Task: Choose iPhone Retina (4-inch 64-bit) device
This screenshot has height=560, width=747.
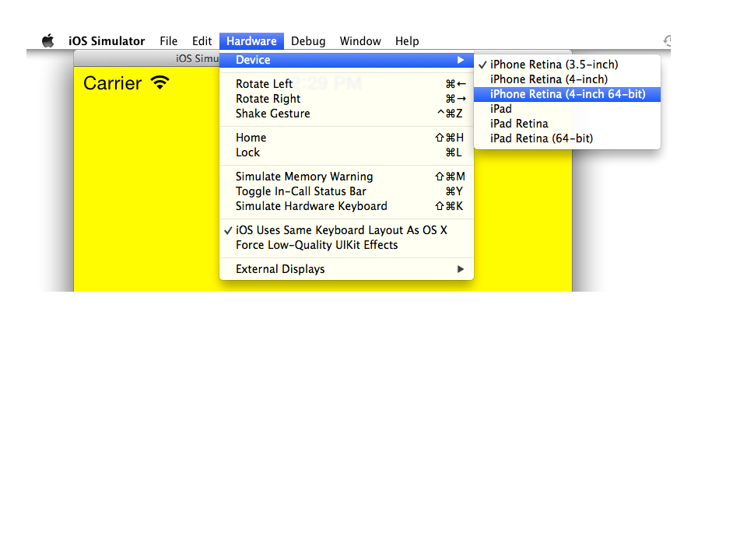Action: 567,94
